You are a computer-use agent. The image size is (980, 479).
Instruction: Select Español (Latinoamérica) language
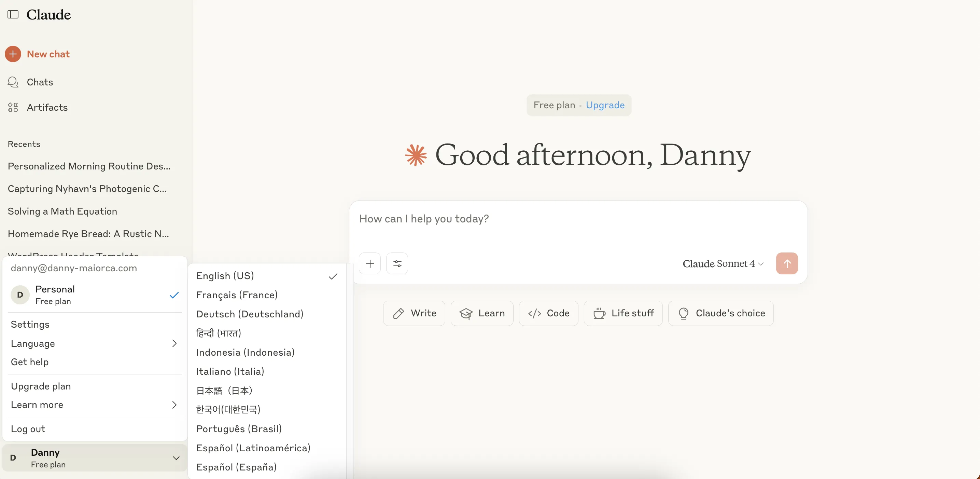pyautogui.click(x=267, y=448)
